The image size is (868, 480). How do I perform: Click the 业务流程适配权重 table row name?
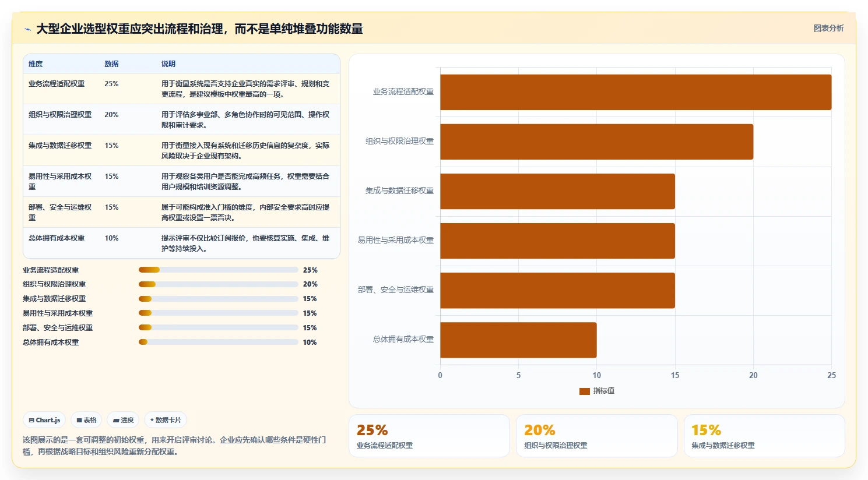57,84
